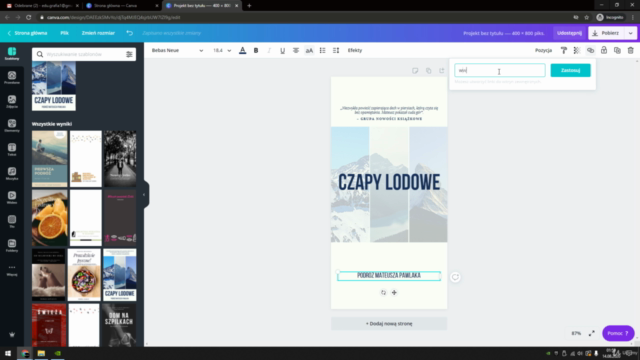
Task: Click the circular refresh icon beside text box
Action: click(x=455, y=277)
